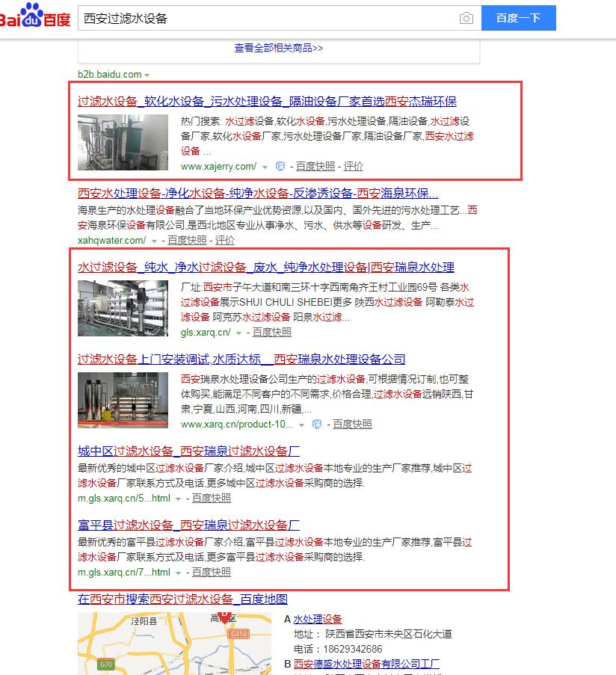
Task: Click the 百度一下 search button
Action: [x=519, y=18]
